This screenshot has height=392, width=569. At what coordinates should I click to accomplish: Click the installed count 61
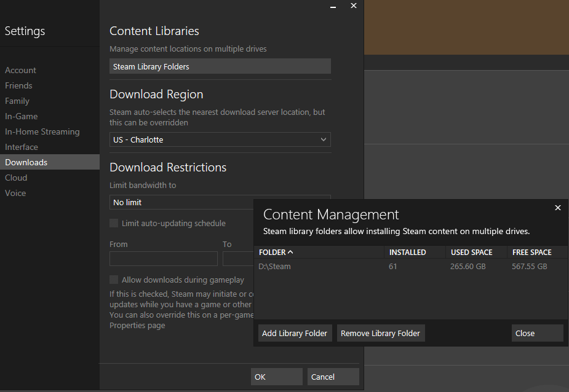pyautogui.click(x=392, y=267)
